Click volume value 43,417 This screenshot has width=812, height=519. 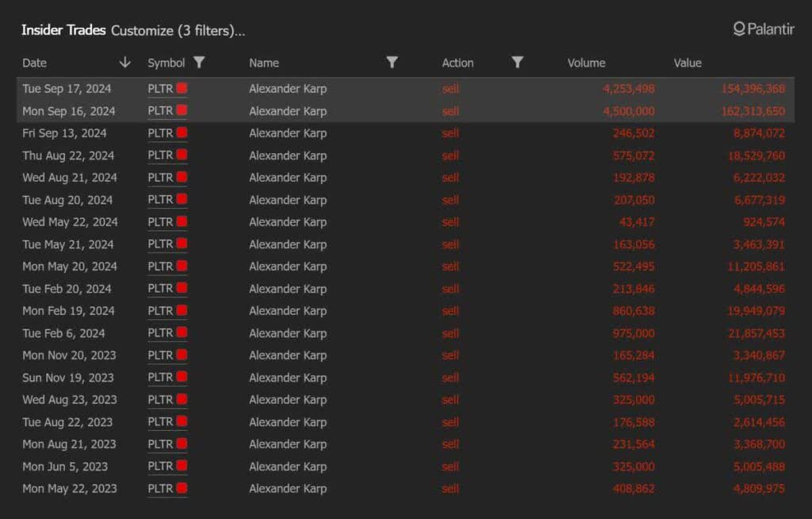(637, 222)
